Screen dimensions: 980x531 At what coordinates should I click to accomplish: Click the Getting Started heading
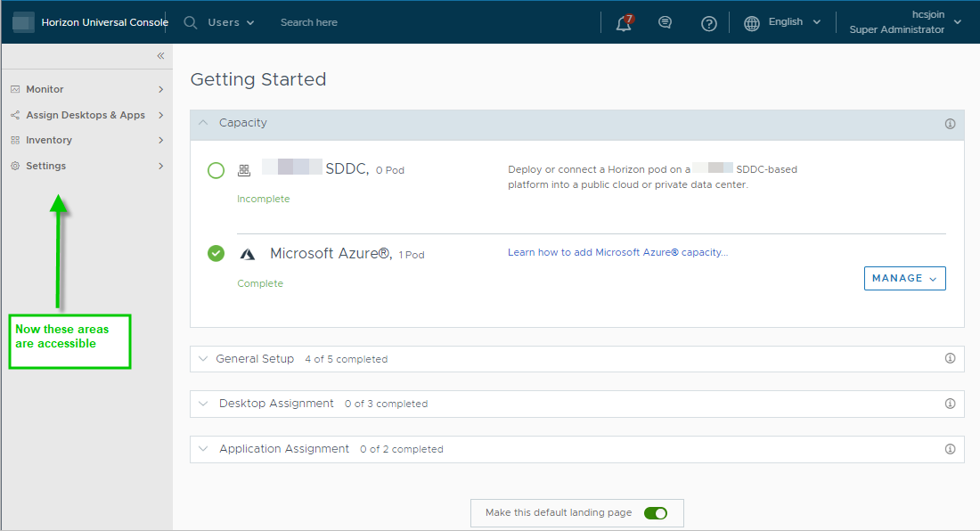tap(258, 79)
